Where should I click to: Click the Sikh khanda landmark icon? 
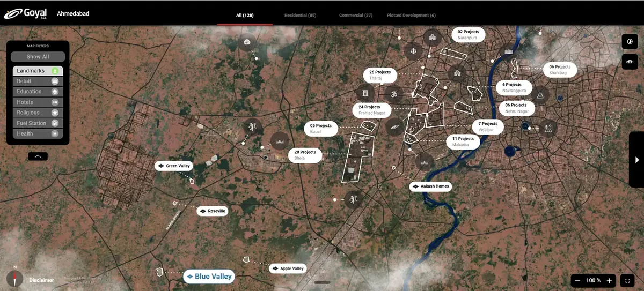(x=412, y=50)
